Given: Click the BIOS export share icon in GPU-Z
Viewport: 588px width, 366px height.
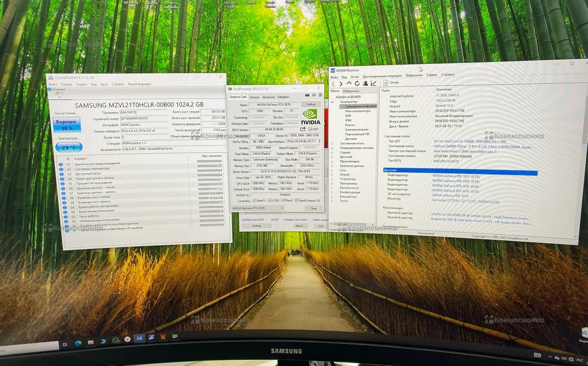Looking at the screenshot, I should pyautogui.click(x=303, y=129).
